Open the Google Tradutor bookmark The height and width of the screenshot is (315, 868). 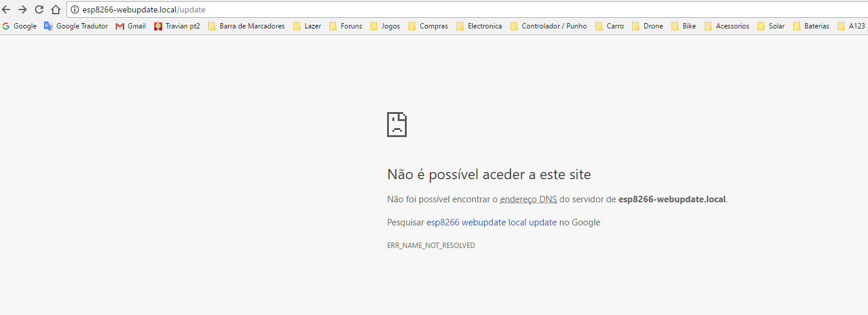point(76,26)
